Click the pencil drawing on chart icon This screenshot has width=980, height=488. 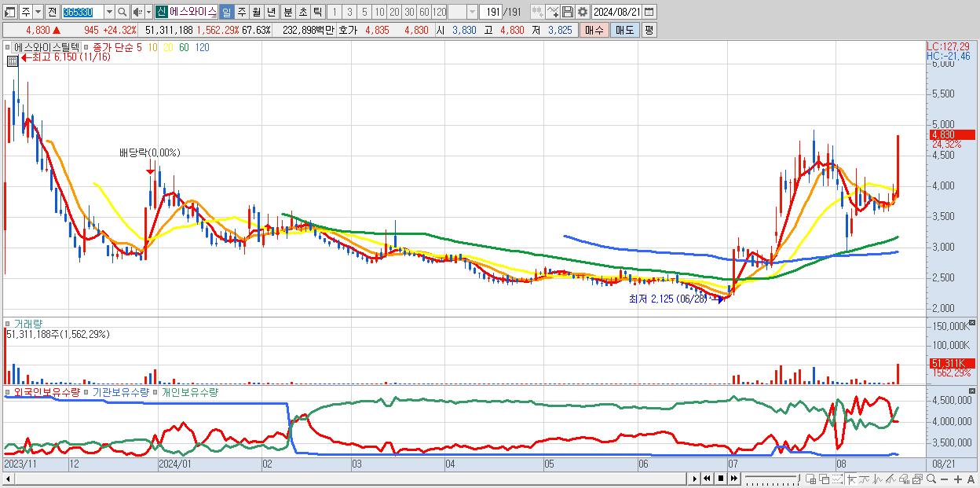pyautogui.click(x=891, y=479)
